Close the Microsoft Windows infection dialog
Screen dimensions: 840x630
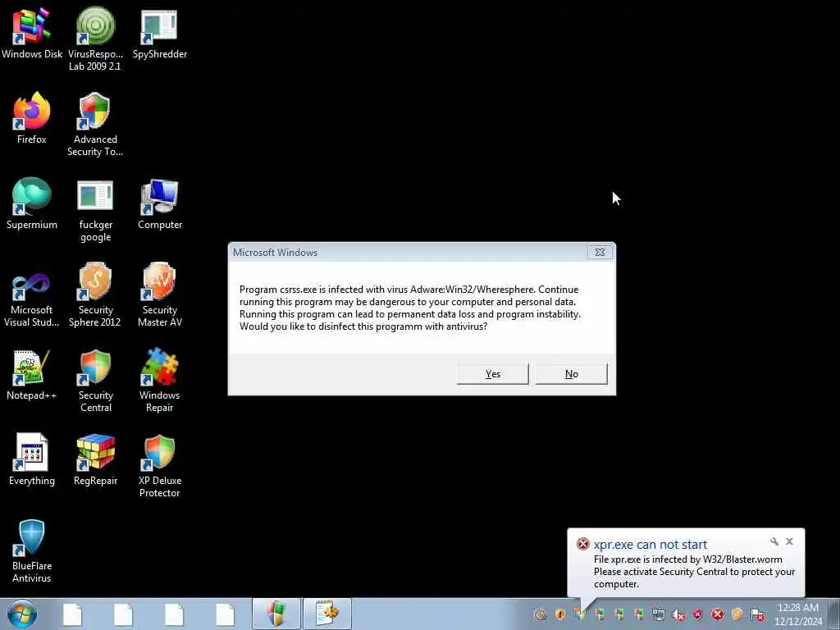click(600, 253)
